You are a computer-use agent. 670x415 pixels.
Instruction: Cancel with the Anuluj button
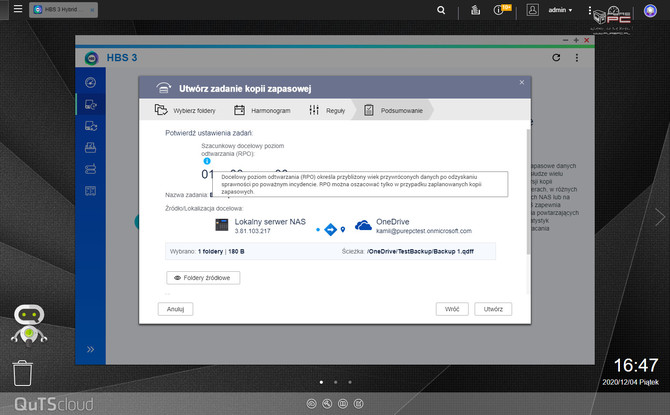coord(175,309)
